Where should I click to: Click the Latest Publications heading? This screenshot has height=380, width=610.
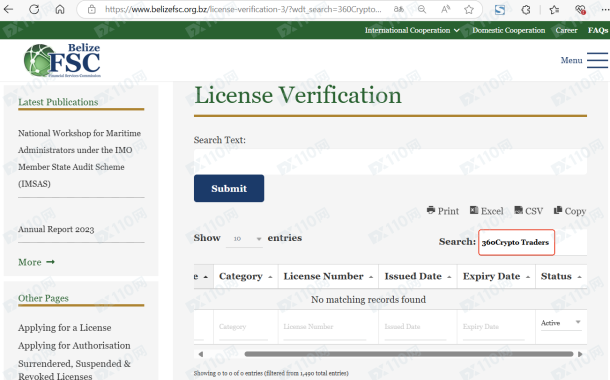pos(58,102)
